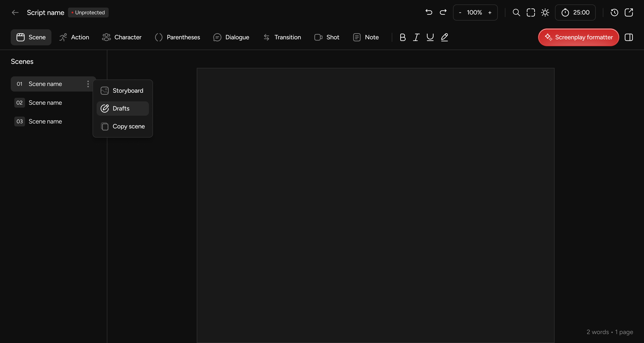Toggle bold formatting

402,37
